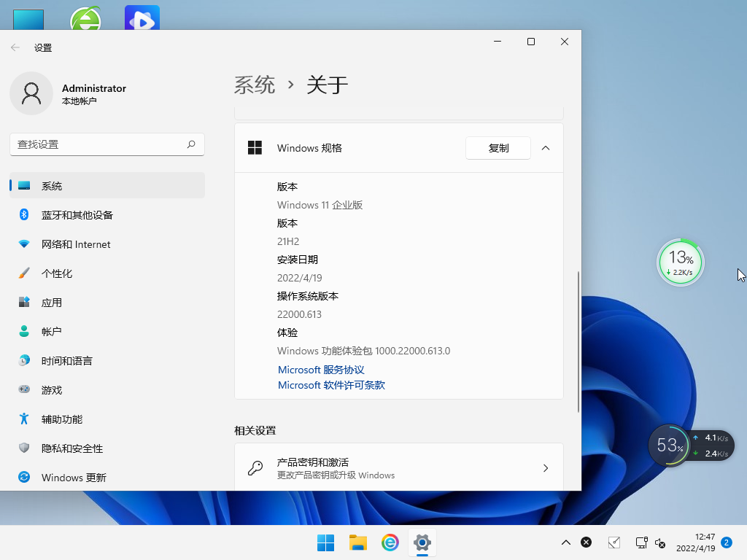The image size is (747, 560).
Task: Open File Explorer from the taskbar
Action: click(x=357, y=542)
